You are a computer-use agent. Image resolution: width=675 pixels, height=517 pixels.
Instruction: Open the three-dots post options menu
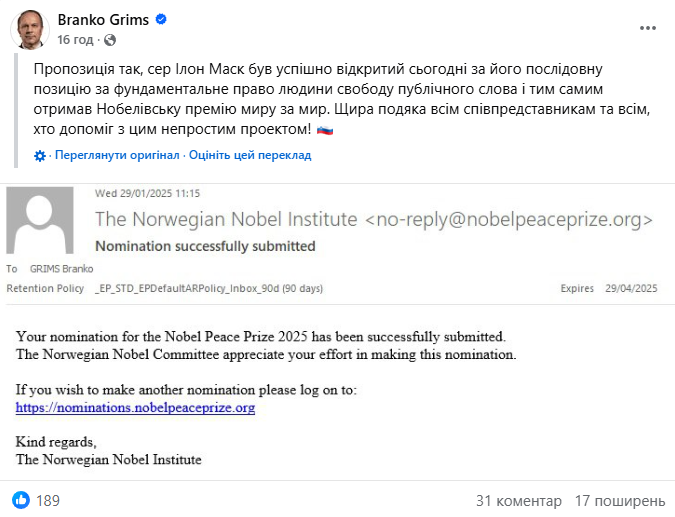(647, 28)
